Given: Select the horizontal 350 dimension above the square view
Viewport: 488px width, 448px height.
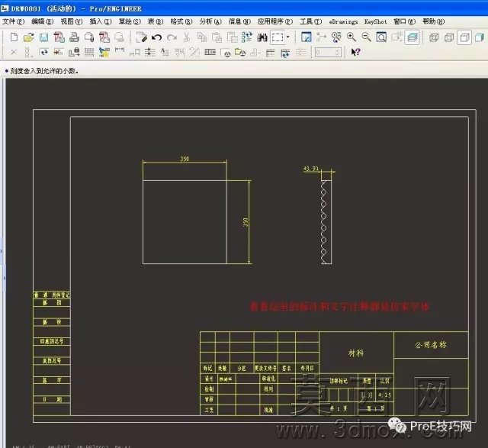Looking at the screenshot, I should (185, 159).
